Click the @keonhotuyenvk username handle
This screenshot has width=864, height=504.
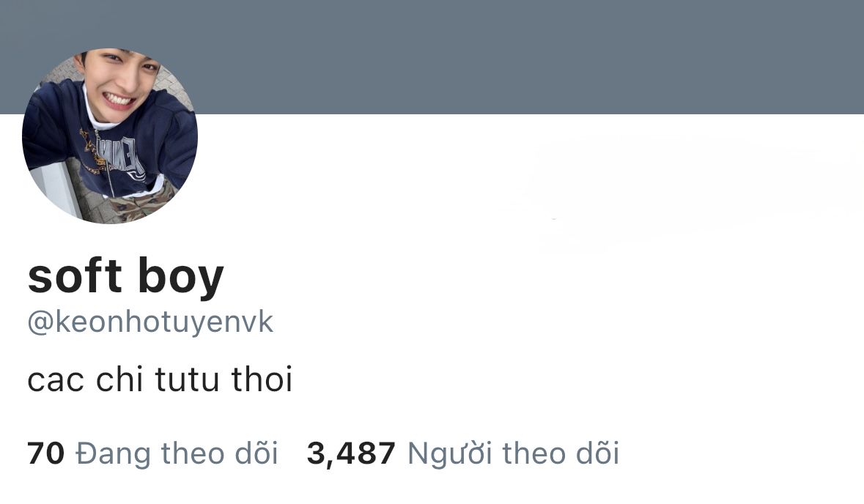(x=150, y=322)
